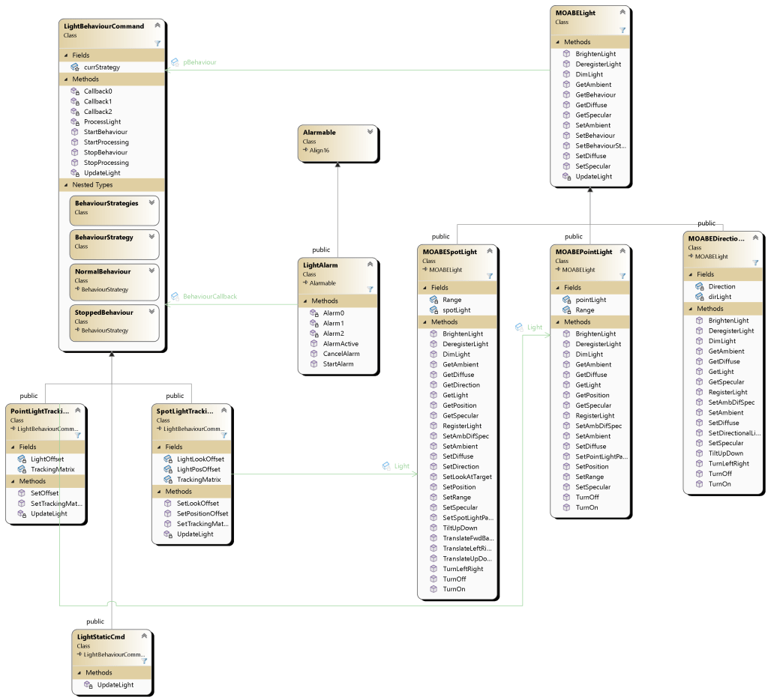Expand the StoppedBehaviour nested class chevron
Viewport: 768px width, 700px height.
click(x=152, y=312)
